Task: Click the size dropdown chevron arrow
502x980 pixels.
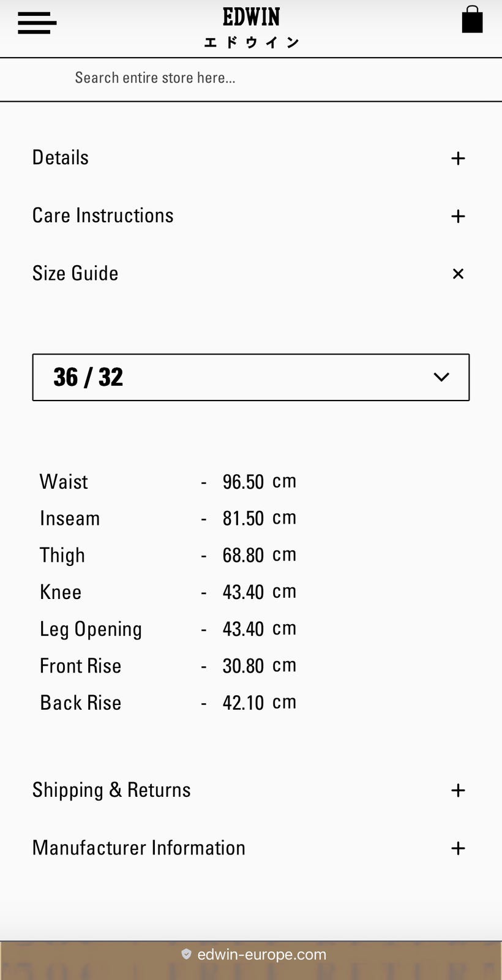Action: pos(441,377)
